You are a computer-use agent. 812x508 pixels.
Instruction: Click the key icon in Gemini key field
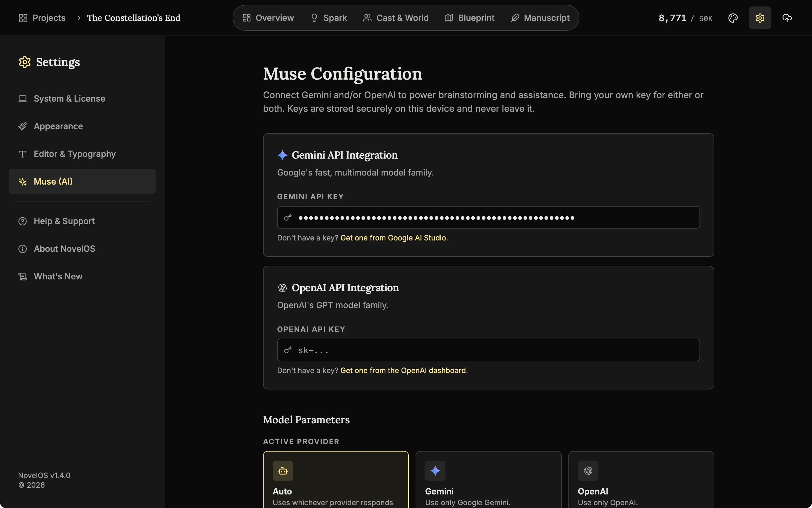coord(288,217)
